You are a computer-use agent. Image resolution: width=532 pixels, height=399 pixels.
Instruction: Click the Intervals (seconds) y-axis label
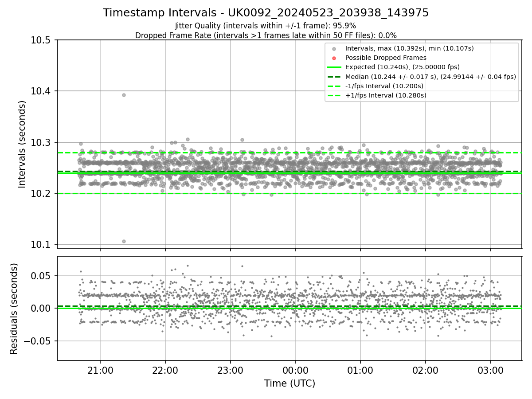pyautogui.click(x=22, y=144)
